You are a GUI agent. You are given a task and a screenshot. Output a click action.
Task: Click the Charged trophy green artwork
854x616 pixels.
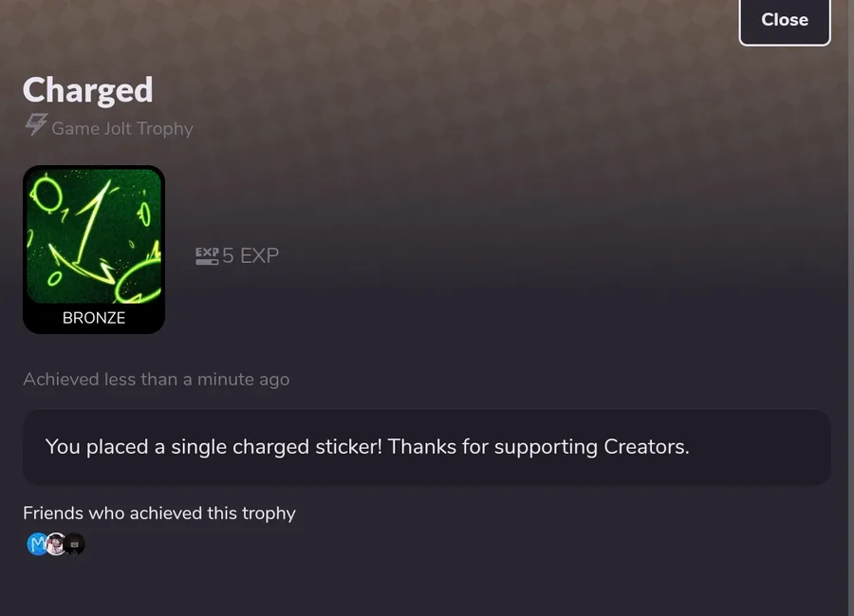point(94,236)
